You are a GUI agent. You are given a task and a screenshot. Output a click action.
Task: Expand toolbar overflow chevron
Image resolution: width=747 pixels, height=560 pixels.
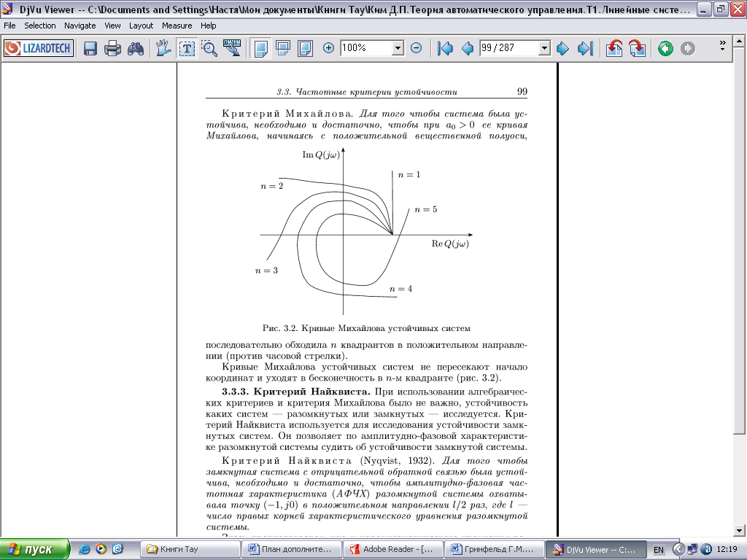point(722,46)
